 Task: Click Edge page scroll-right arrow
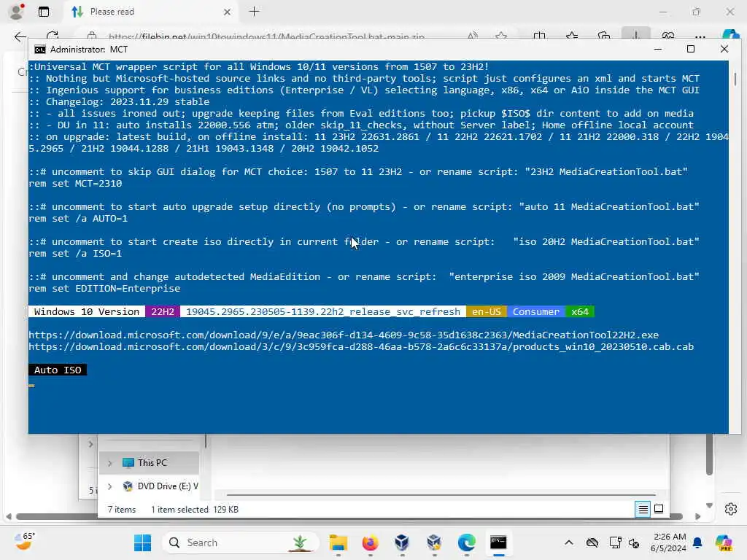coord(698,516)
